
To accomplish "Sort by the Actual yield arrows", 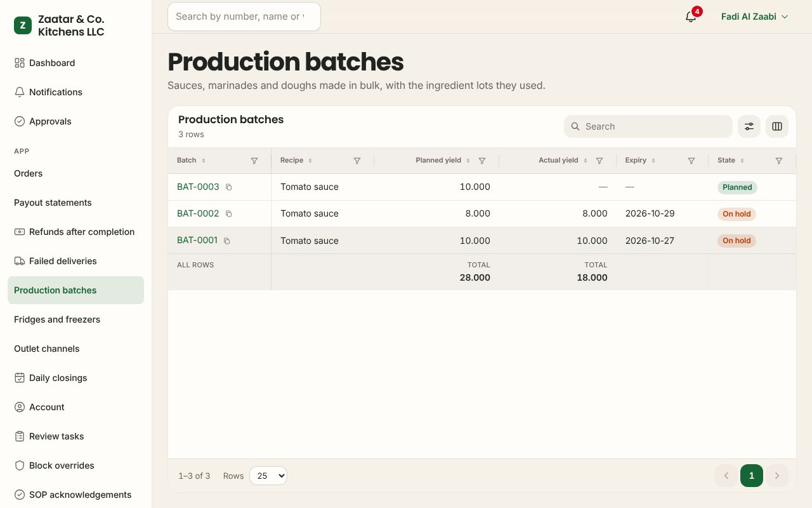I will 586,161.
